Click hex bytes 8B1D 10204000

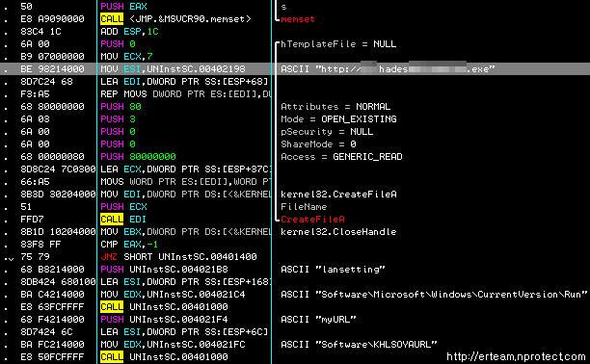[x=58, y=232]
